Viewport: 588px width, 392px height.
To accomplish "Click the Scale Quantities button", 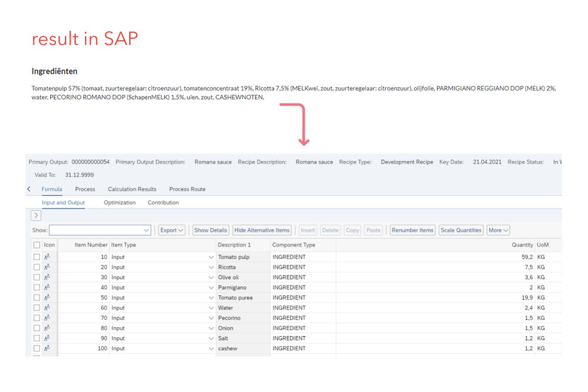I will (460, 230).
